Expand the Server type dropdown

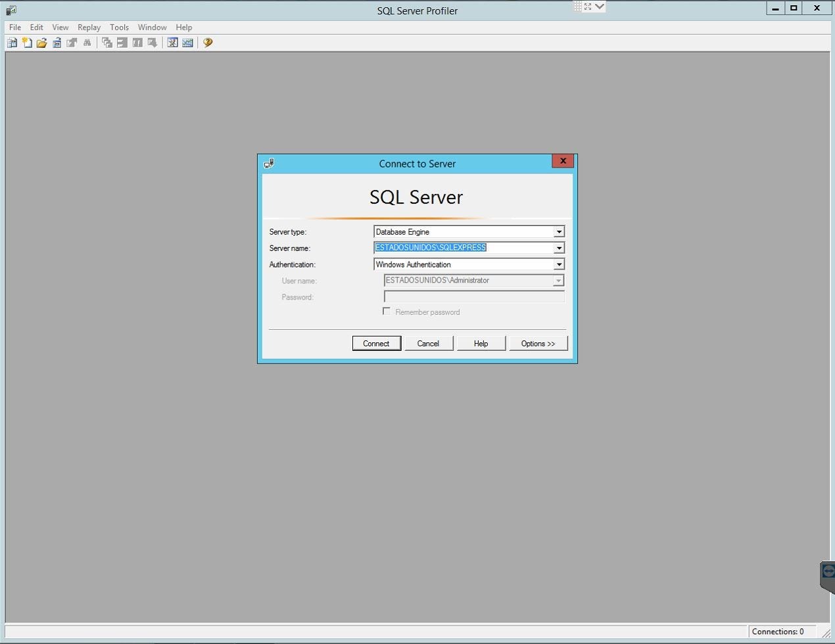point(559,232)
